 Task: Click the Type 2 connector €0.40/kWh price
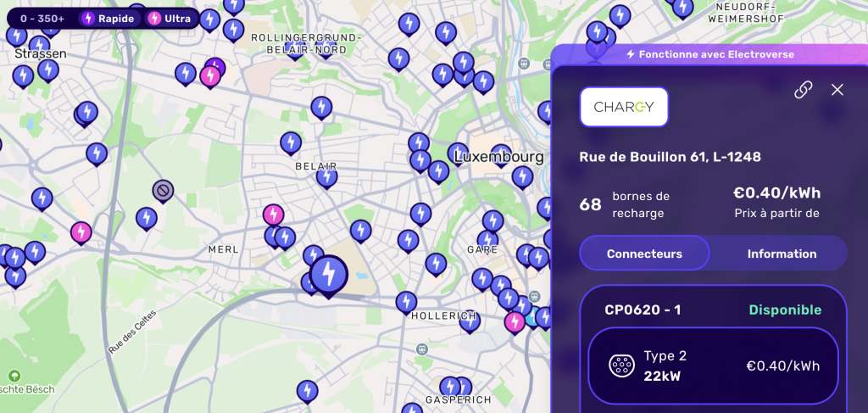tap(782, 366)
